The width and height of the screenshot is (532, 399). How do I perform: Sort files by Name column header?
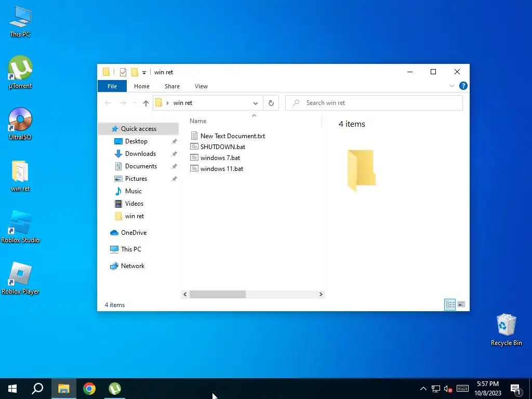coord(198,121)
